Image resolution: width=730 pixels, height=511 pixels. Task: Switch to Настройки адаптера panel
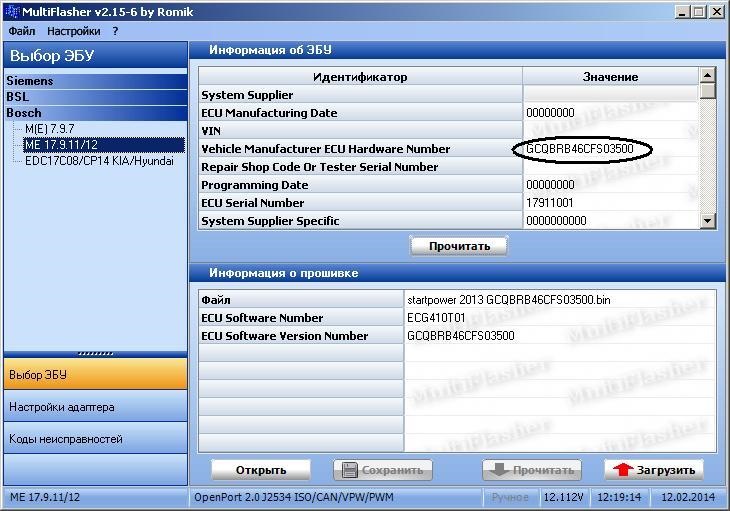pos(95,407)
